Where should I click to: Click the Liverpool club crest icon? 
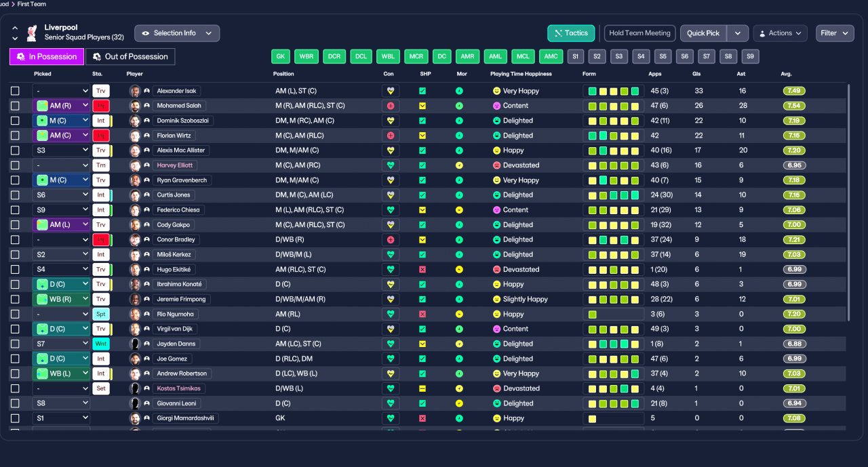point(31,33)
